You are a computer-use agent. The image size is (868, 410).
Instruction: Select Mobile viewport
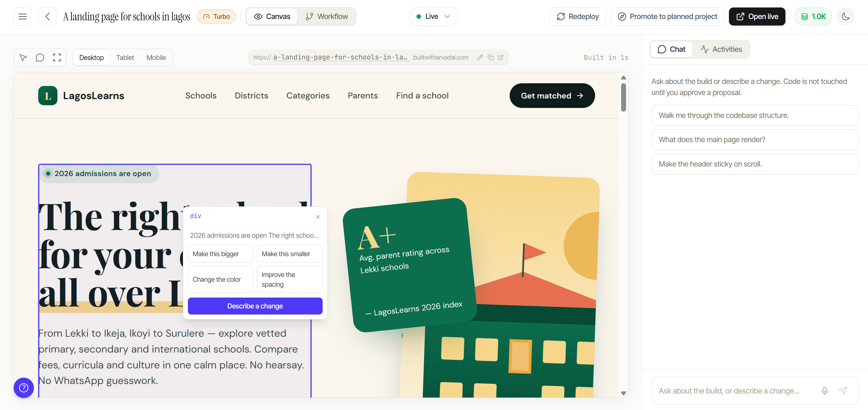(x=156, y=58)
